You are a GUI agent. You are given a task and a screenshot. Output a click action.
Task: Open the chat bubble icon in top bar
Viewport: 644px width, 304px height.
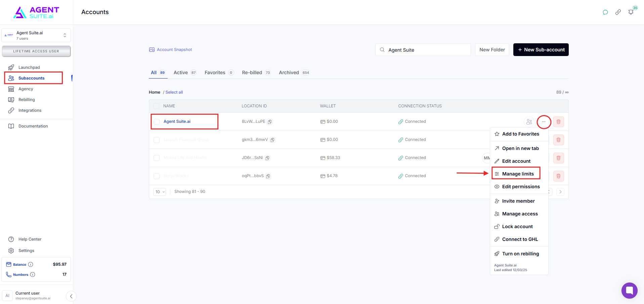(605, 12)
